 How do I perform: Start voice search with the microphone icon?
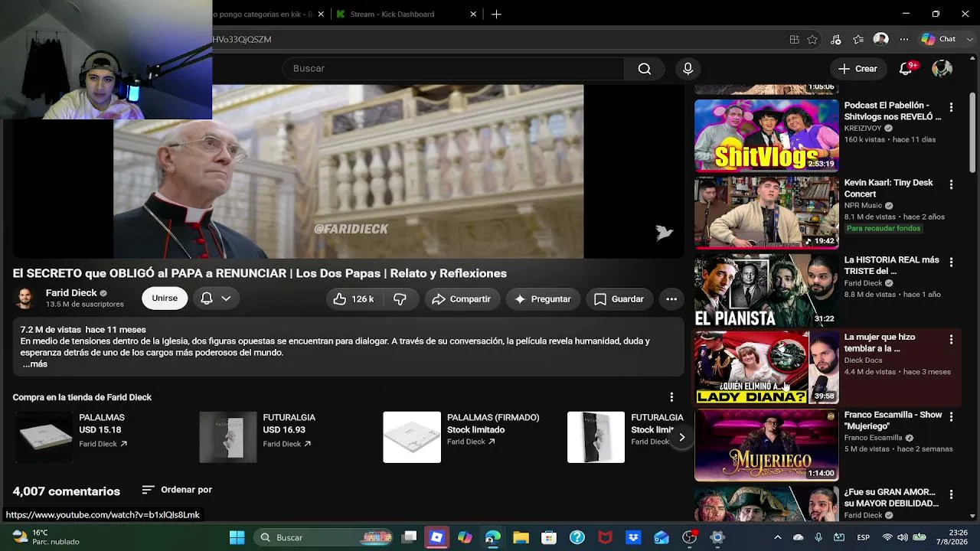688,69
